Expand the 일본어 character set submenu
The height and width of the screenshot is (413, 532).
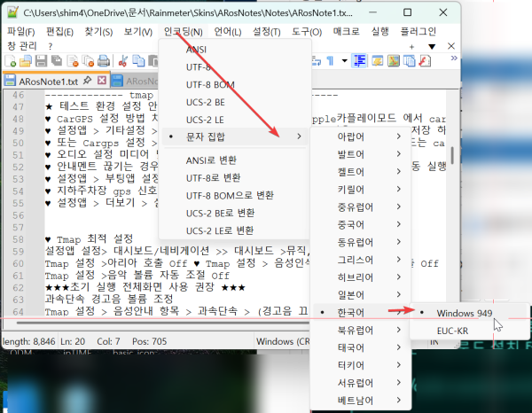pyautogui.click(x=360, y=295)
